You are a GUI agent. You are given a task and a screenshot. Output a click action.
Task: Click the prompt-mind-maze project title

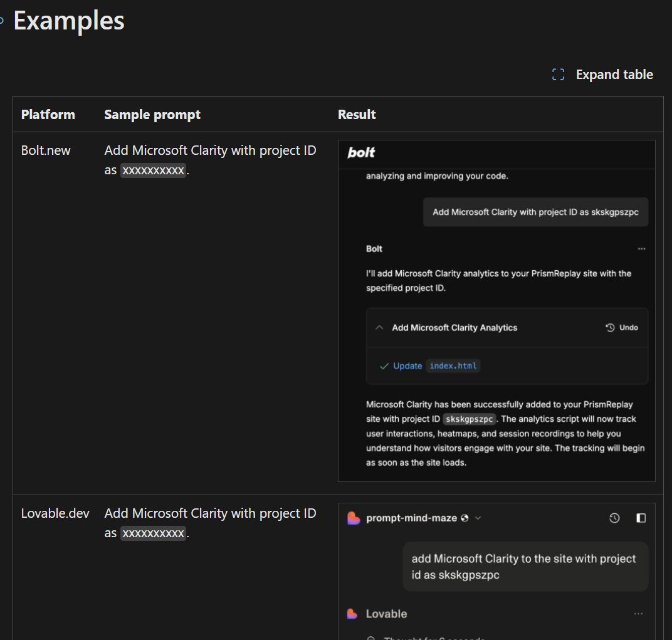411,518
